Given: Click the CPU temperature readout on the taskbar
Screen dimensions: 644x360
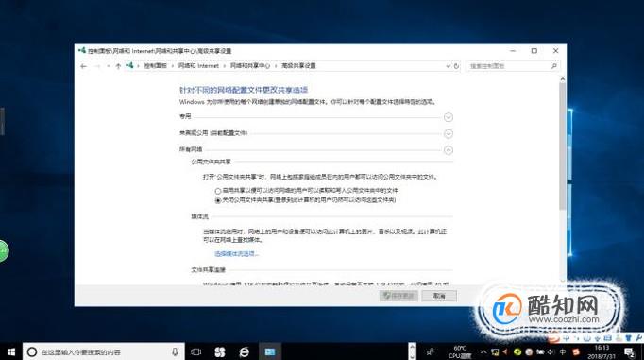Looking at the screenshot, I should pos(460,352).
